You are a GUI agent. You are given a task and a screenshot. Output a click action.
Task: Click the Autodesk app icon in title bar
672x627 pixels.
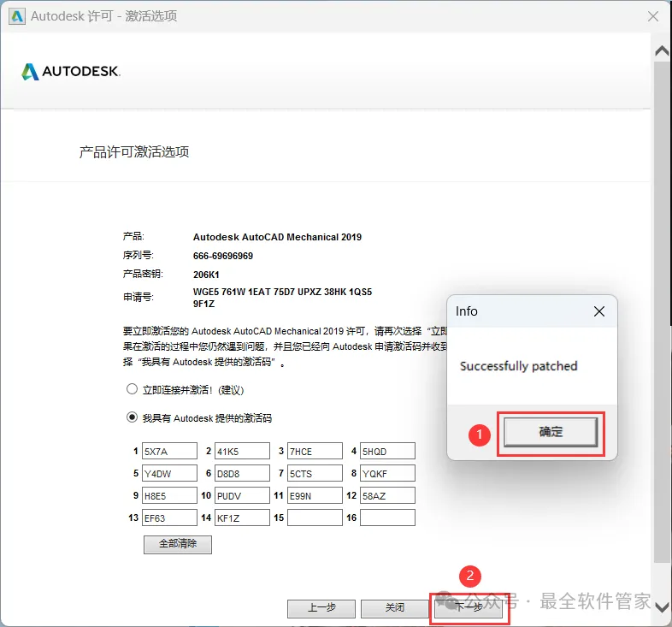click(17, 16)
